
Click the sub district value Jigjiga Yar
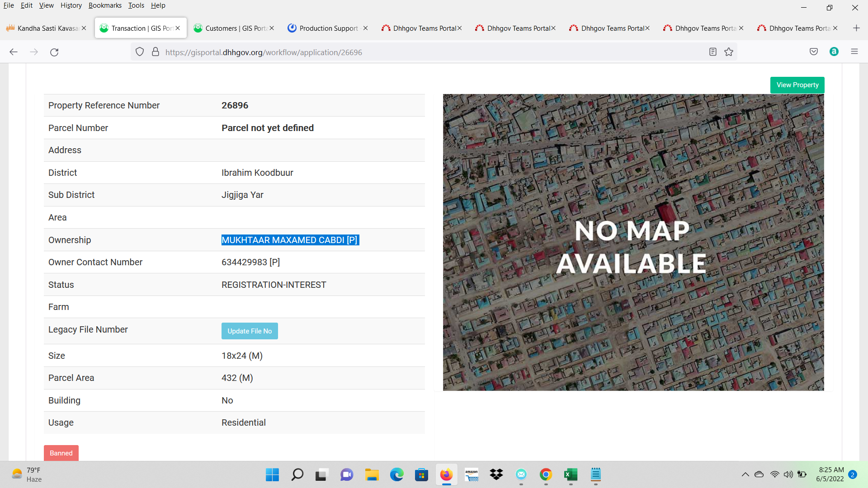click(x=242, y=195)
